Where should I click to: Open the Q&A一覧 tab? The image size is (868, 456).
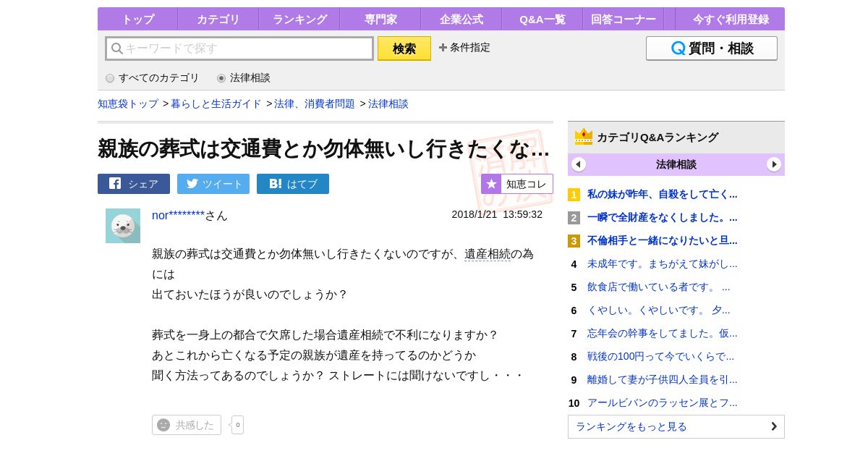click(542, 19)
